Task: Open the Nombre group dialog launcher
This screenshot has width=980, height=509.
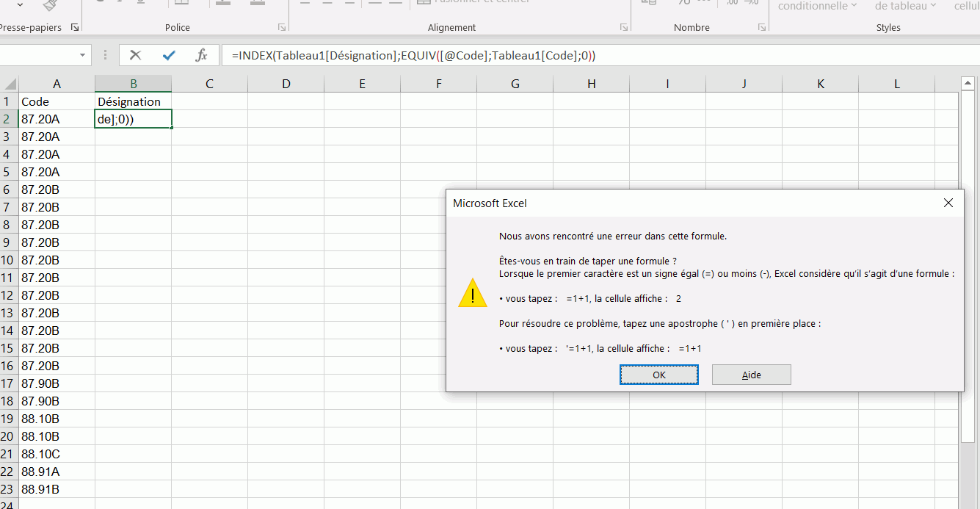Action: click(761, 28)
